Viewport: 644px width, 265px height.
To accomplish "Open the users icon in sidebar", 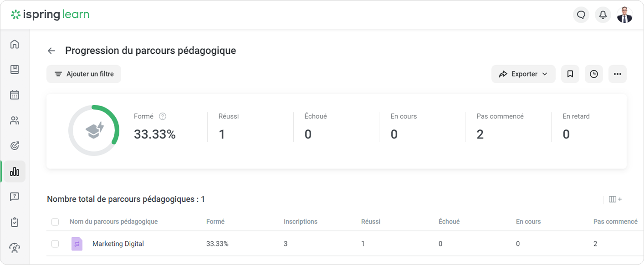I will 15,121.
